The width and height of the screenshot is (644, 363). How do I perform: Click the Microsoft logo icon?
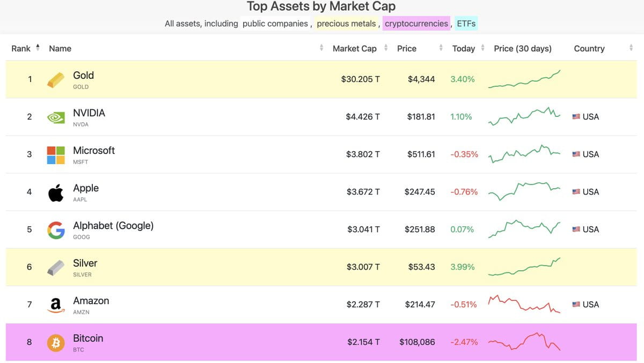pyautogui.click(x=56, y=154)
